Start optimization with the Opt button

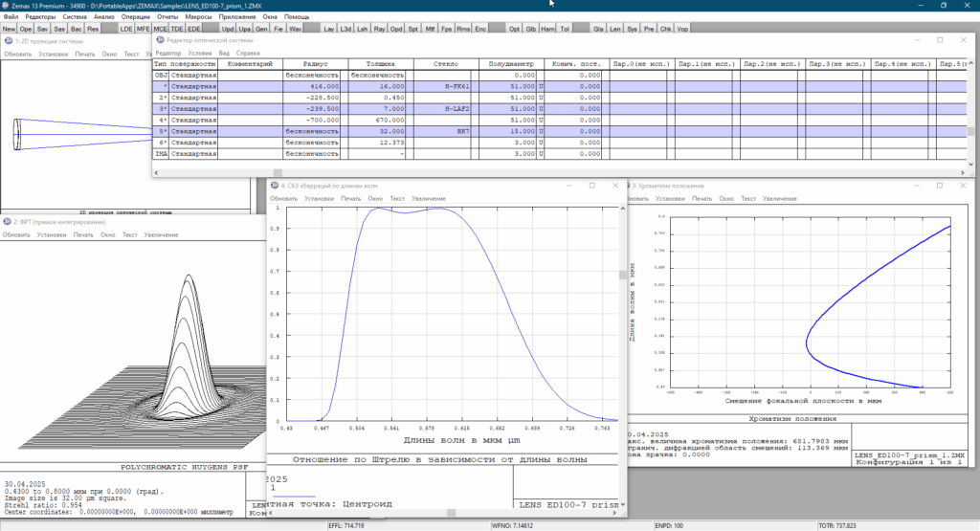[x=515, y=30]
